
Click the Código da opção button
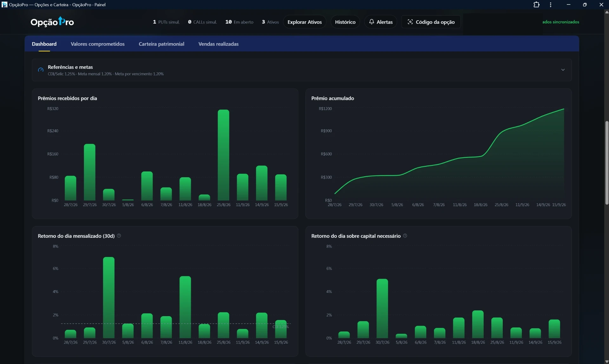(431, 22)
